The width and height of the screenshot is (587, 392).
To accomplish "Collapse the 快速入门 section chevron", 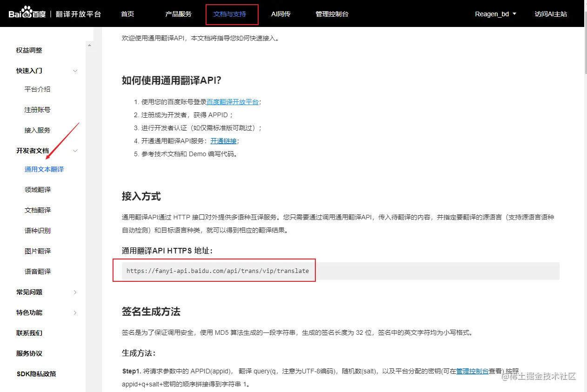I will (75, 71).
